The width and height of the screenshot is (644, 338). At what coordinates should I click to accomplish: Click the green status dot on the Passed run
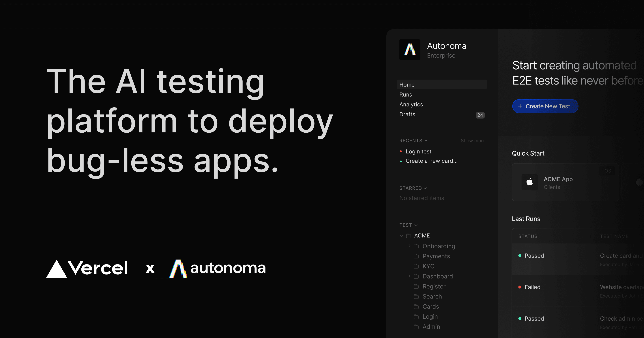pos(520,256)
